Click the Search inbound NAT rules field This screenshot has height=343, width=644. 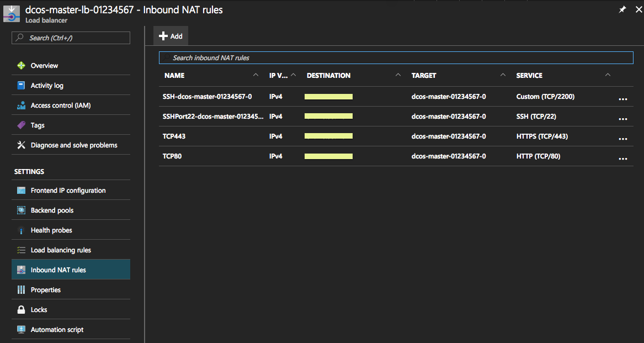click(396, 58)
